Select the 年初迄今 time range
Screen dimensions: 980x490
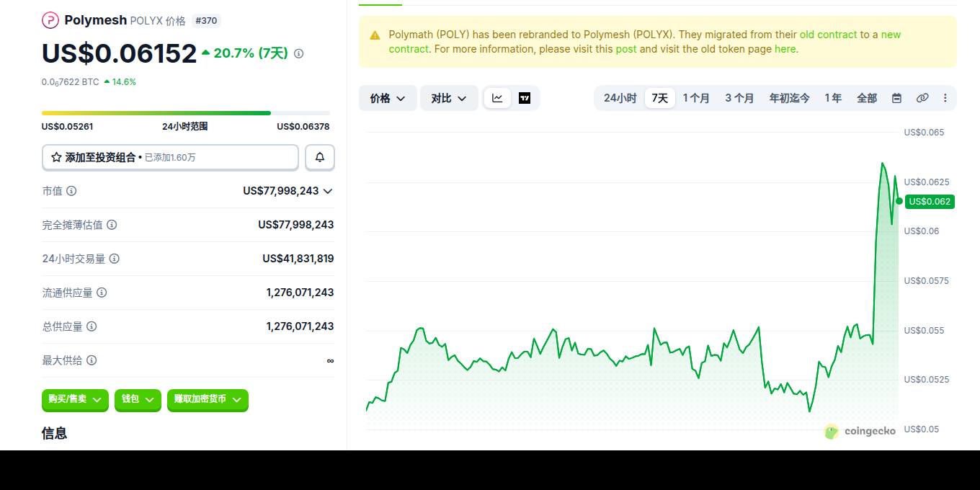[789, 98]
